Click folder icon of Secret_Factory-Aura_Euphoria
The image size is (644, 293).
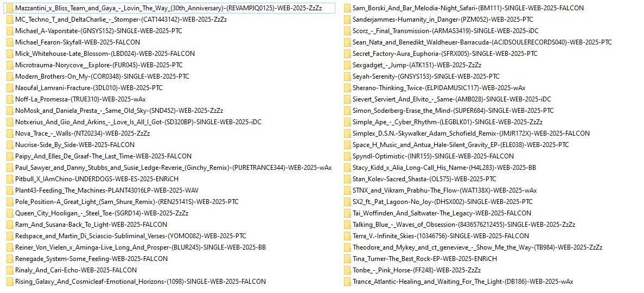coord(347,53)
